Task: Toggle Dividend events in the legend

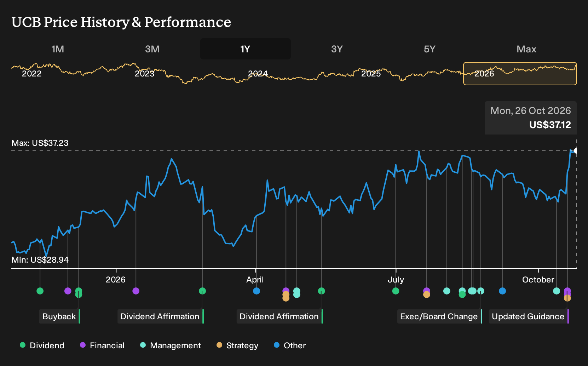Action: pos(42,345)
